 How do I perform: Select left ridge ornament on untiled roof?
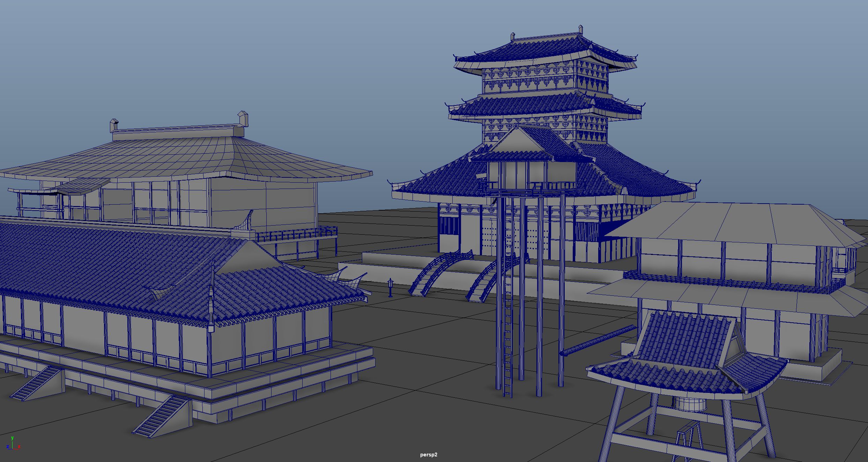114,125
